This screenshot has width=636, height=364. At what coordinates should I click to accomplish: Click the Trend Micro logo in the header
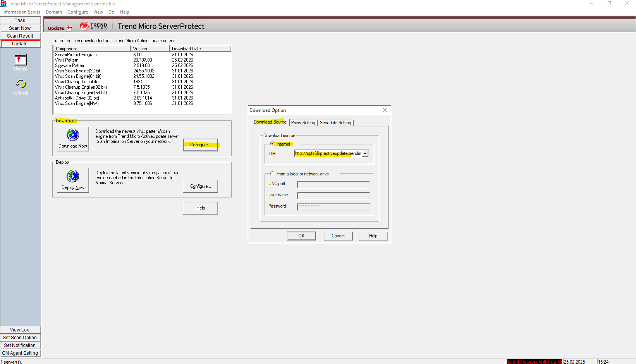(94, 26)
